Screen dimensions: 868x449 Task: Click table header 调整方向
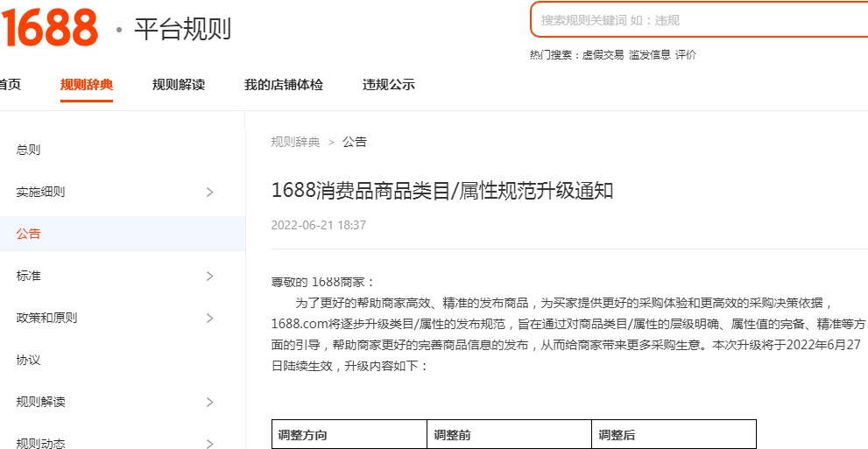(x=302, y=435)
